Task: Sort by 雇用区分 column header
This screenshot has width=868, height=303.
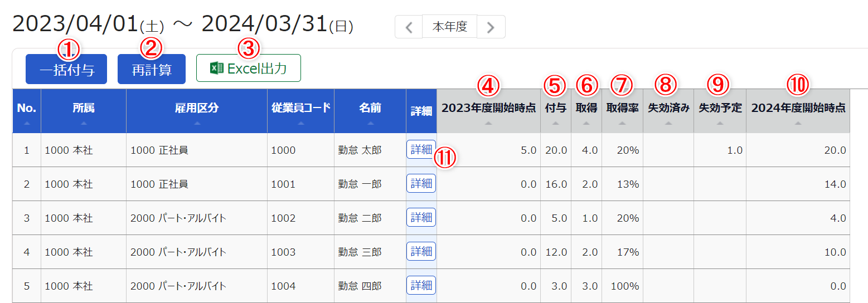Action: click(x=197, y=111)
